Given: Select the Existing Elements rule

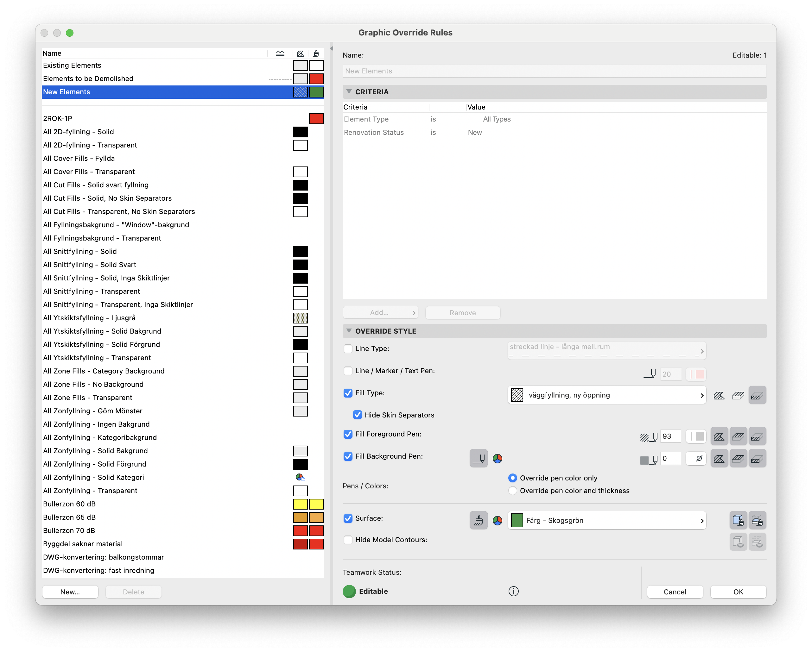Looking at the screenshot, I should click(72, 66).
